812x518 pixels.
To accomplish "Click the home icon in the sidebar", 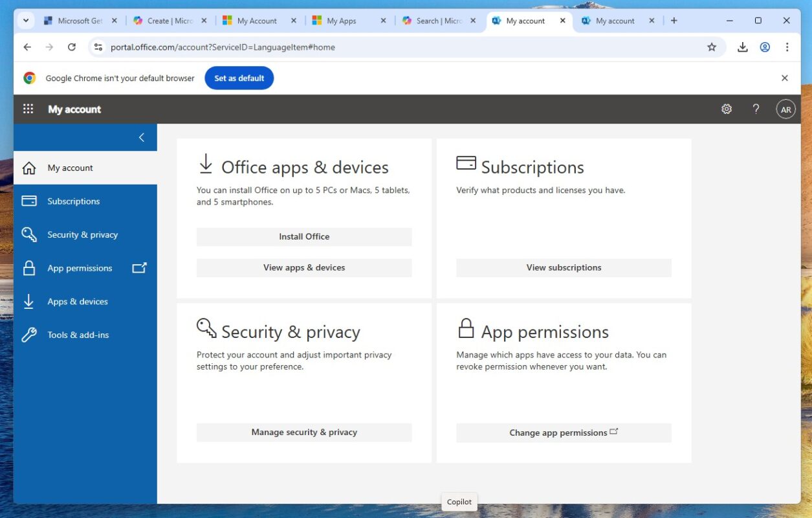I will tap(29, 168).
